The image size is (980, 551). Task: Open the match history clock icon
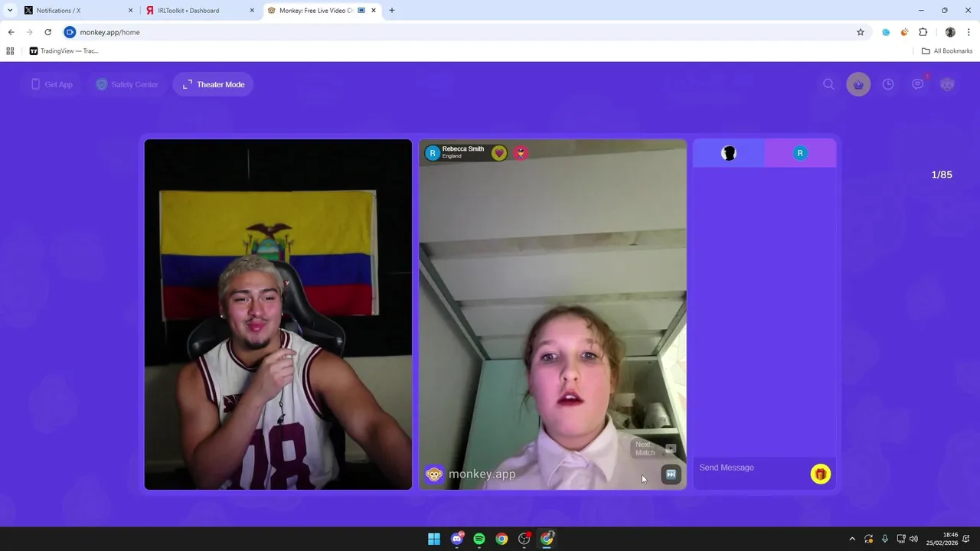tap(888, 84)
